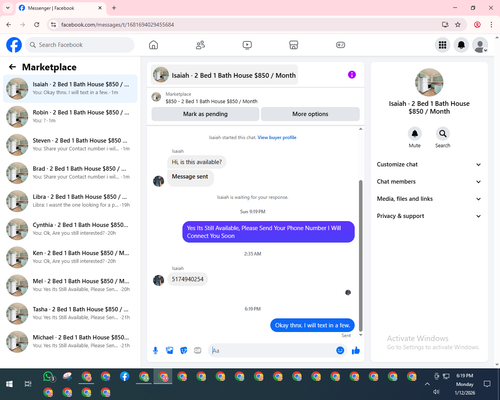Open Robin's conversation in the list
Viewport: 500px width, 400px height.
[70, 117]
